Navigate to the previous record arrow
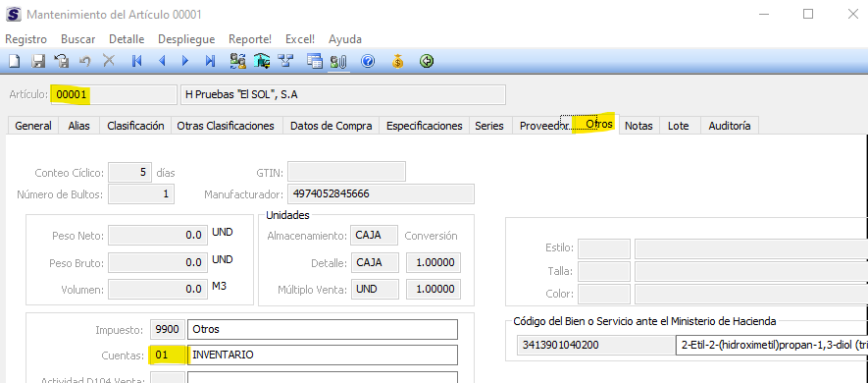 [162, 61]
